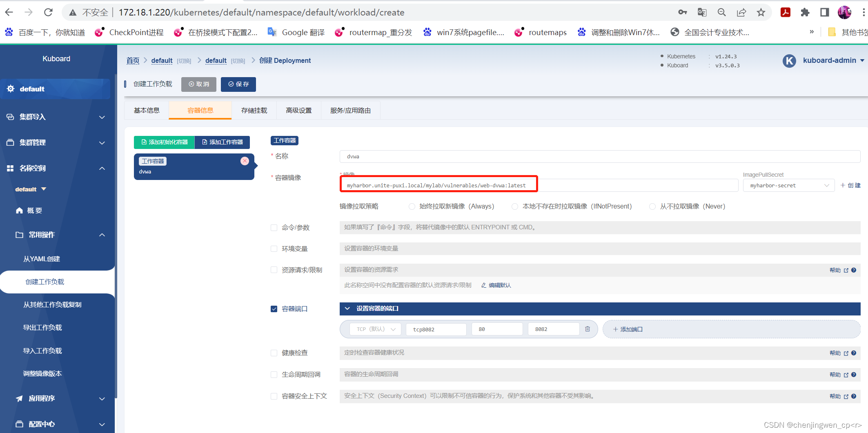Image resolution: width=868 pixels, height=433 pixels.
Task: Collapse the 设置容器的端口 section
Action: point(600,309)
